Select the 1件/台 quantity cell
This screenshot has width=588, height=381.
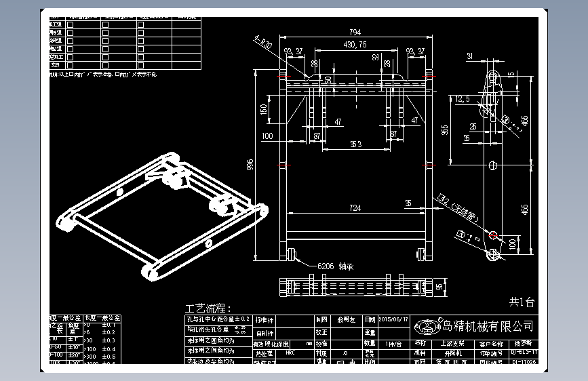[393, 344]
